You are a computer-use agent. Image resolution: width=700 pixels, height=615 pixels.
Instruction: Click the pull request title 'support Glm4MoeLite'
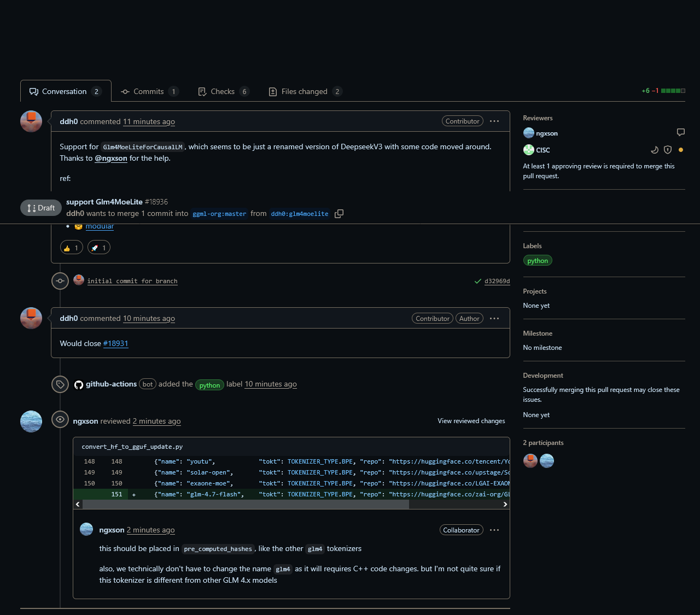click(x=104, y=202)
